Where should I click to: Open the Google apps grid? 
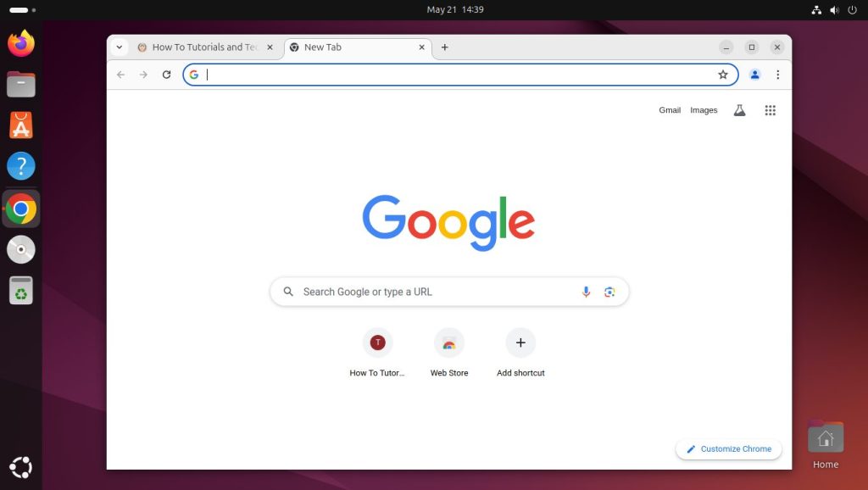[770, 110]
